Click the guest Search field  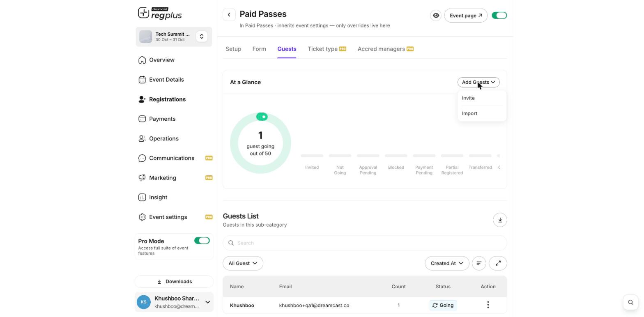click(365, 243)
